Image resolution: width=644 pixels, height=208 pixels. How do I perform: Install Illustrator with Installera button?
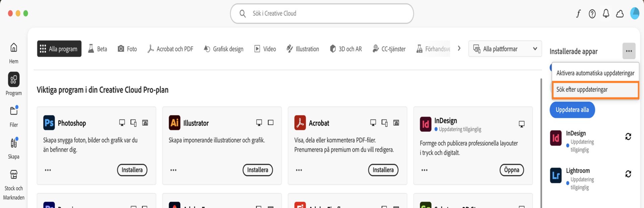258,170
